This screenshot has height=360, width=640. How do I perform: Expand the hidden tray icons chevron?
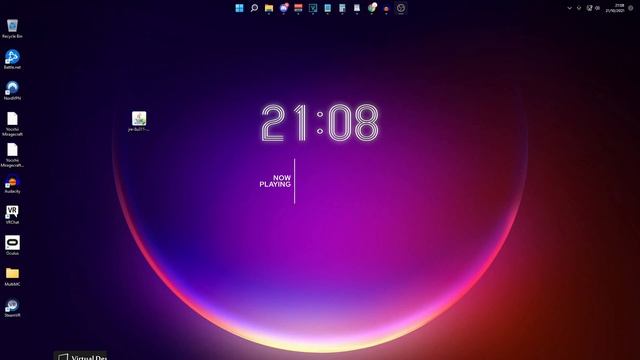(x=569, y=8)
